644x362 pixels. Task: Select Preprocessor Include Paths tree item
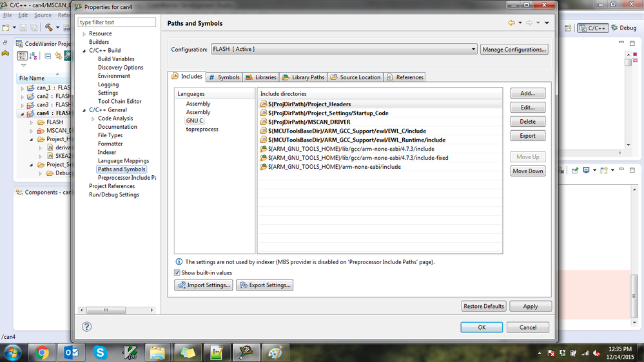tap(126, 178)
